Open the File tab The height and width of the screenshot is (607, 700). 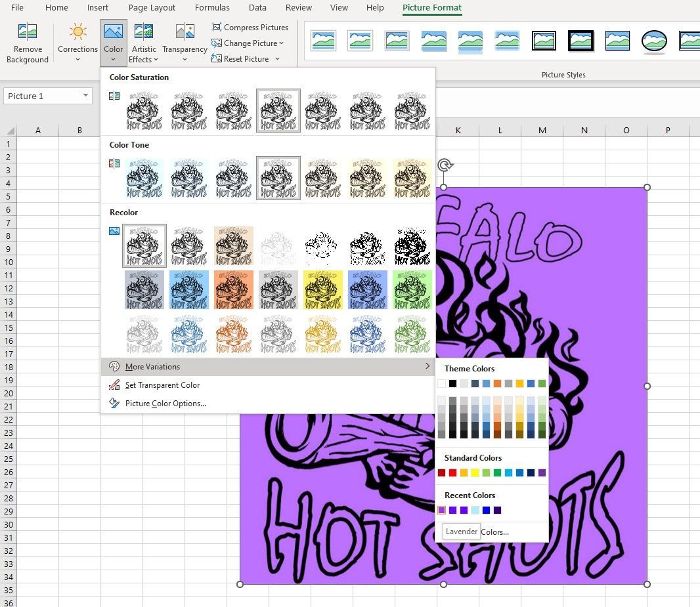point(17,8)
